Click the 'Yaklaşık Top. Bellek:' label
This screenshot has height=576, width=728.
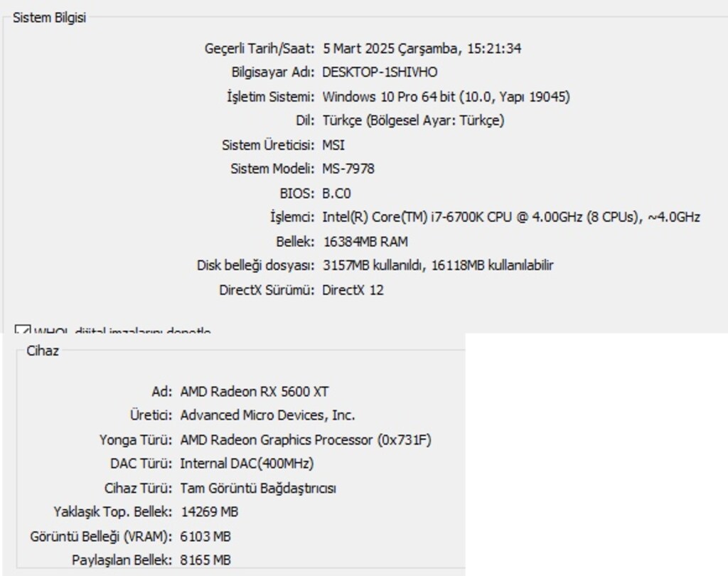tap(113, 512)
